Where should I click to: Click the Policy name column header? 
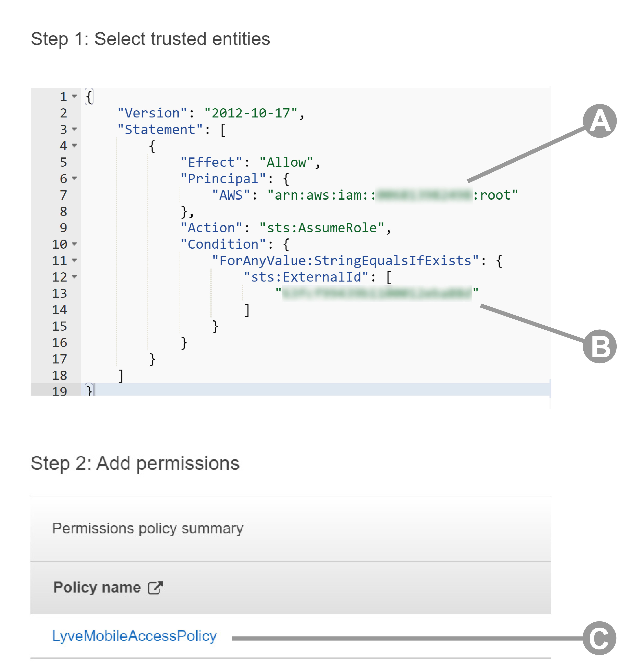[x=97, y=587]
